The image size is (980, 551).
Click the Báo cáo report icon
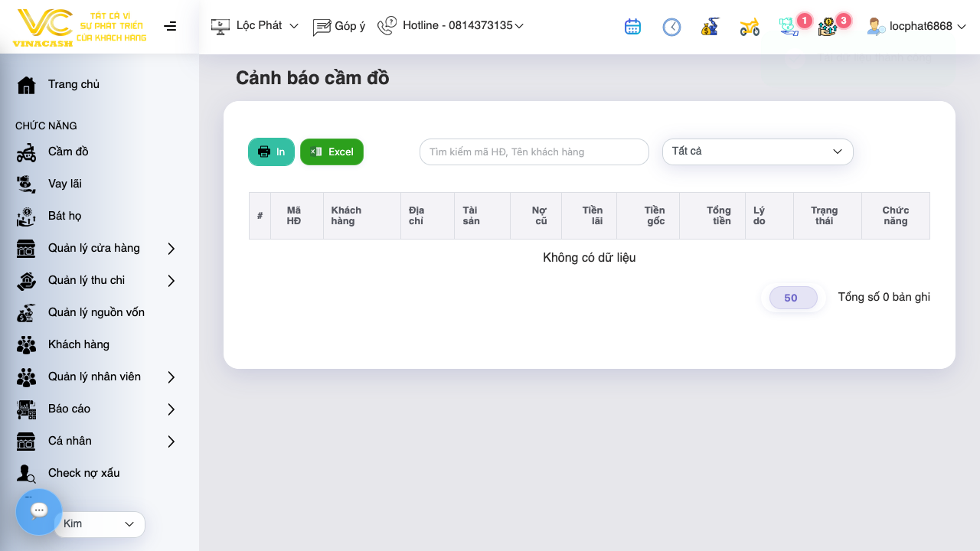(27, 409)
